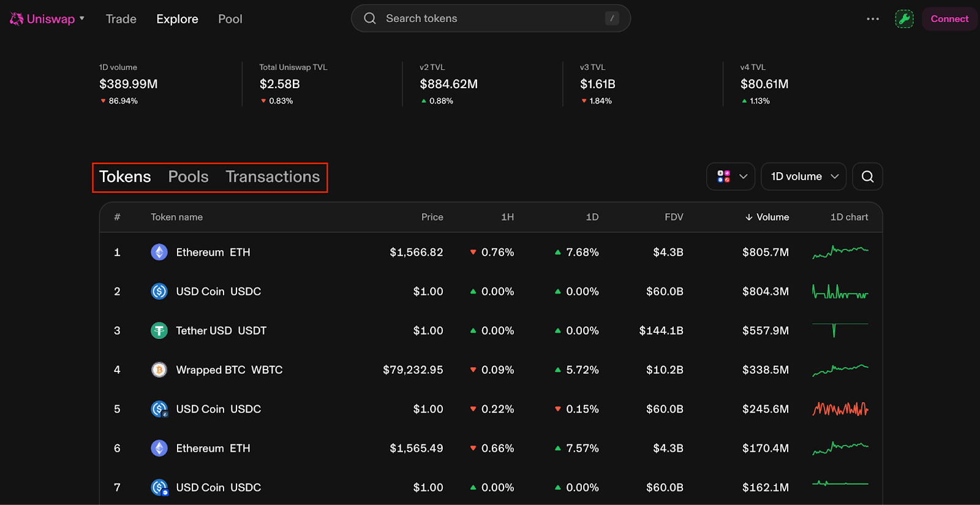Sort by the FDV column header
Viewport: 980px width, 505px height.
pyautogui.click(x=674, y=217)
